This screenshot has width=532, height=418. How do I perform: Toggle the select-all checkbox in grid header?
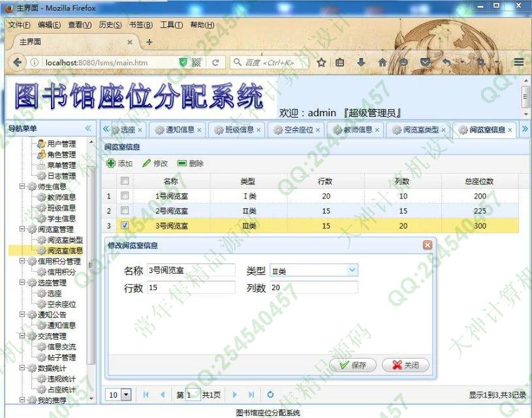[x=125, y=181]
